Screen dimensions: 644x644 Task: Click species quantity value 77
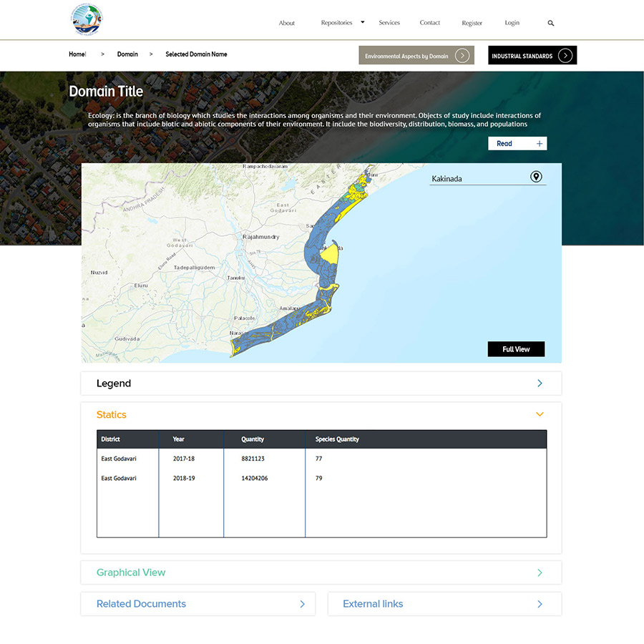click(318, 459)
